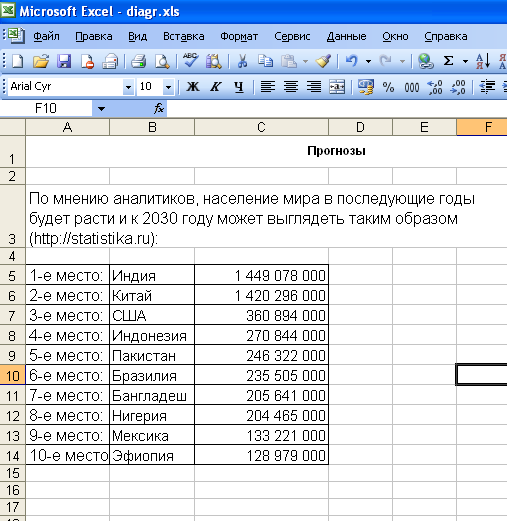Open the Окно menu
Screen dimensions: 507x521
pyautogui.click(x=395, y=36)
